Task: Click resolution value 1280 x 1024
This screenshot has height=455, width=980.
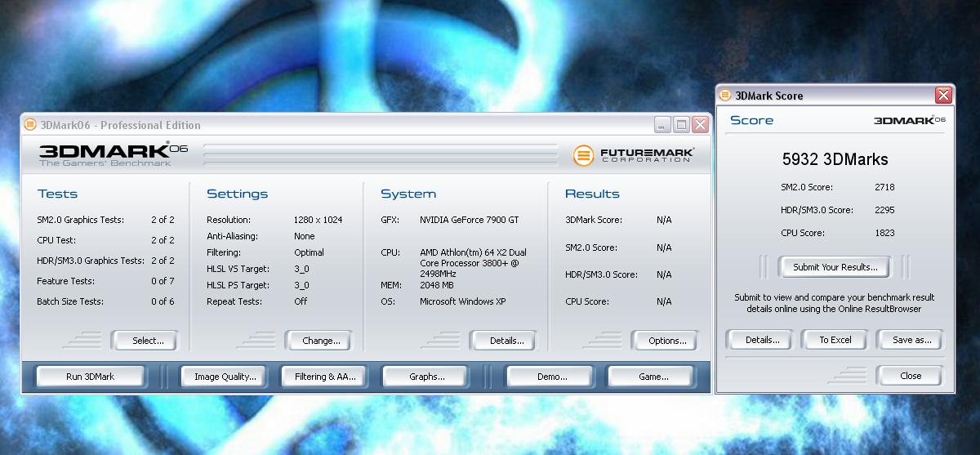Action: (x=318, y=220)
